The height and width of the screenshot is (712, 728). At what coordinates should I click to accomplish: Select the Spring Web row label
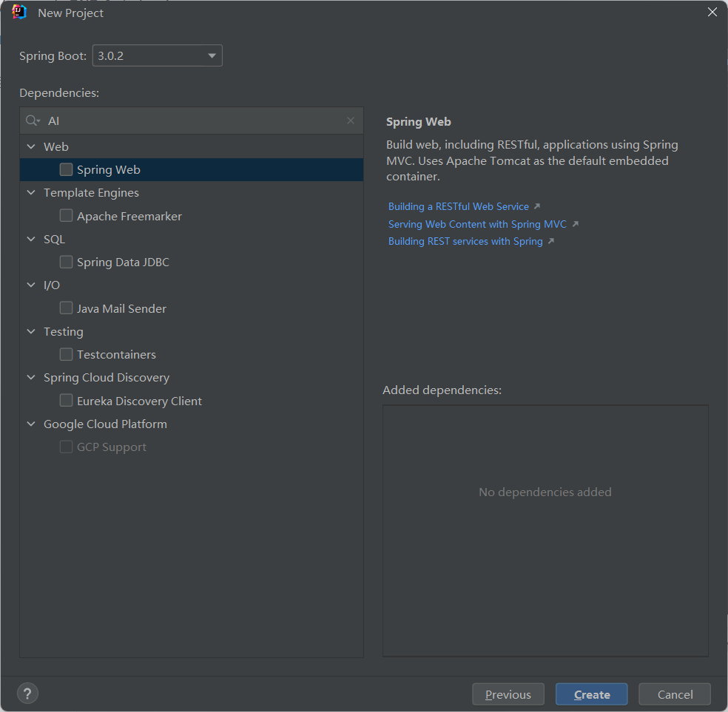click(109, 170)
